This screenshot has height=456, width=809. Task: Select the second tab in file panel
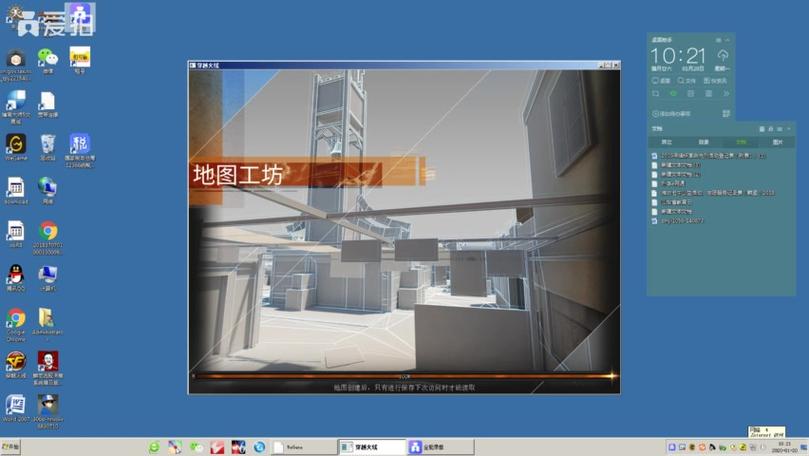[703, 142]
